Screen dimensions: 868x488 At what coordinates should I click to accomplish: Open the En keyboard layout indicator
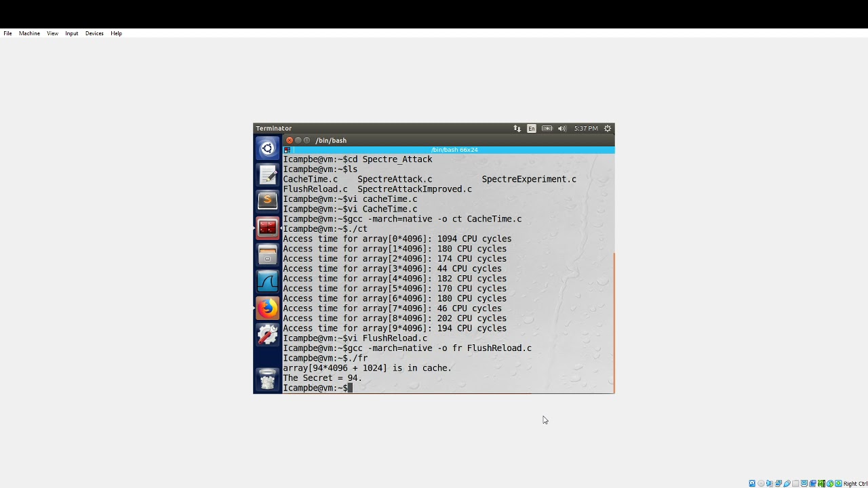531,128
